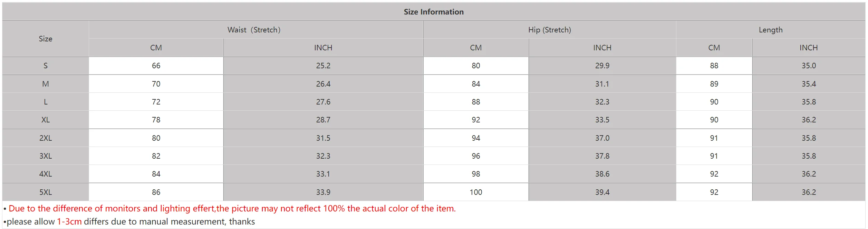Select the 2XL size row label
Screen dimensions: 868x229
pos(46,138)
